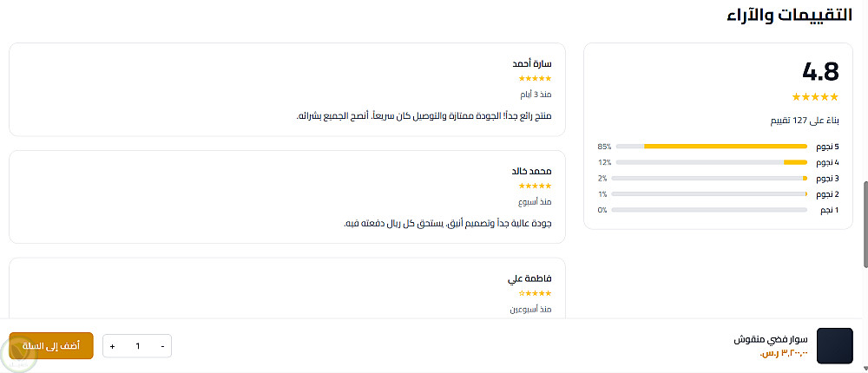Click the stars on Sara Ahmed's review
The height and width of the screenshot is (373, 868).
535,79
